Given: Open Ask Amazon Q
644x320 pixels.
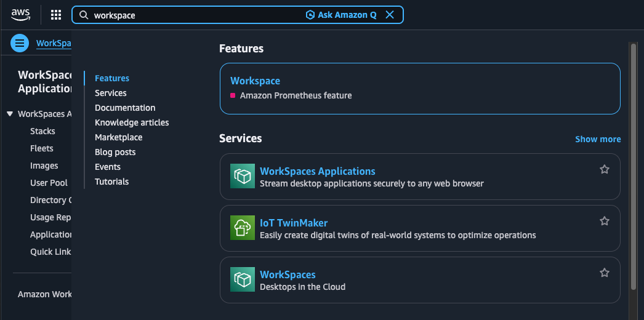Looking at the screenshot, I should [341, 15].
